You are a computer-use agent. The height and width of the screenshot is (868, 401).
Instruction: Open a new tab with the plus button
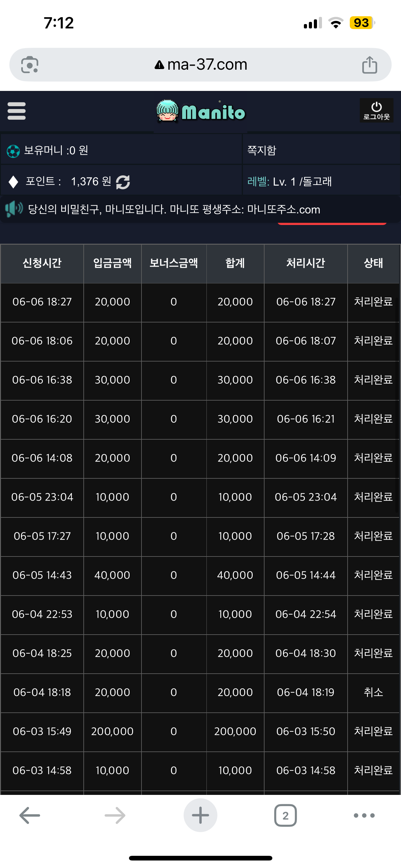200,815
